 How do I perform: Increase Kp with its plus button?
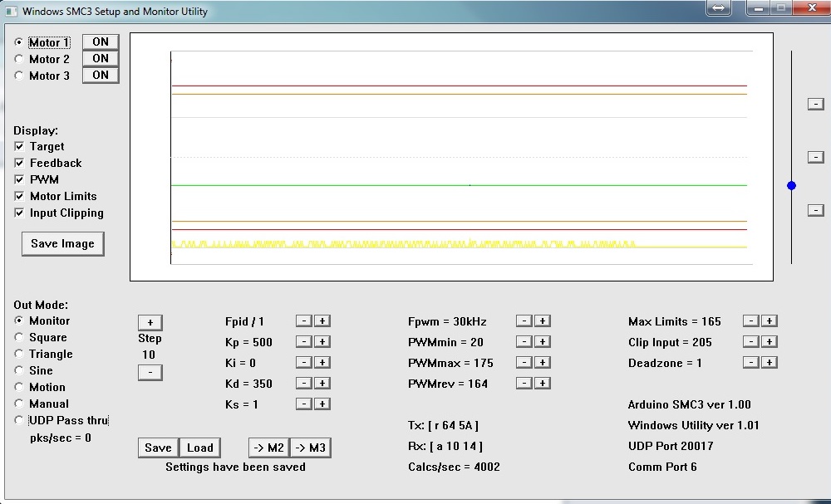click(x=322, y=341)
